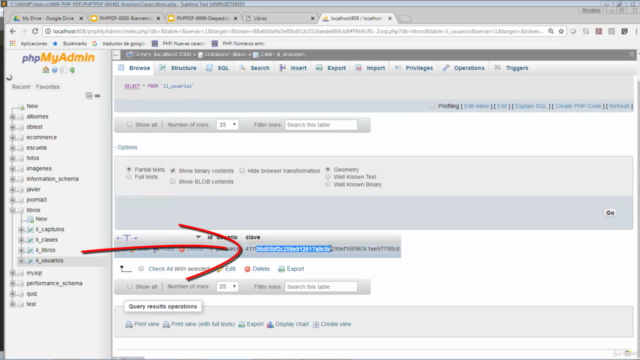Open the Import tab

370,68
